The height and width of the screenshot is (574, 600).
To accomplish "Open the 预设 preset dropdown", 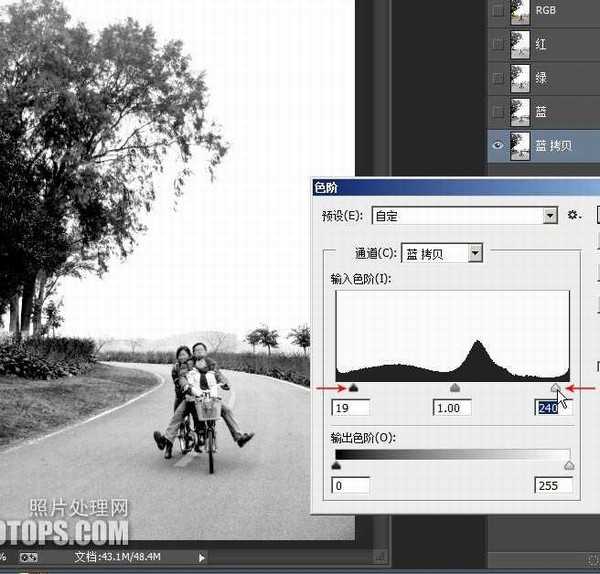I will tap(549, 215).
